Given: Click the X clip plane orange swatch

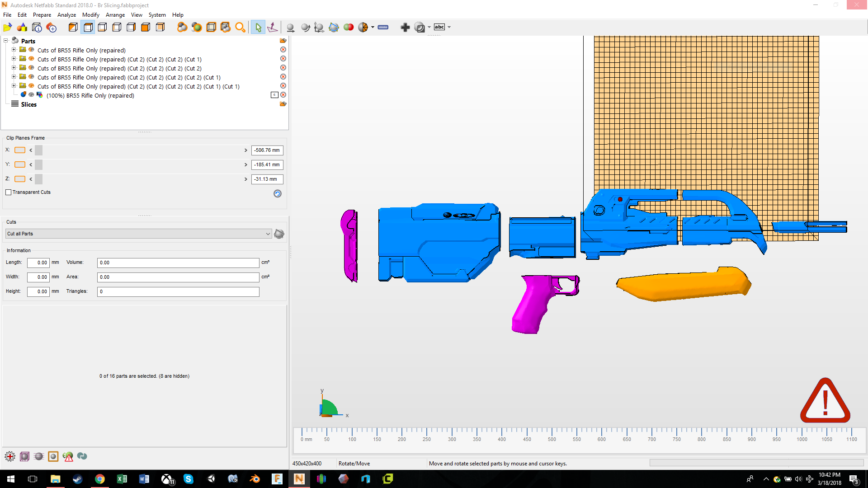Looking at the screenshot, I should click(x=20, y=150).
